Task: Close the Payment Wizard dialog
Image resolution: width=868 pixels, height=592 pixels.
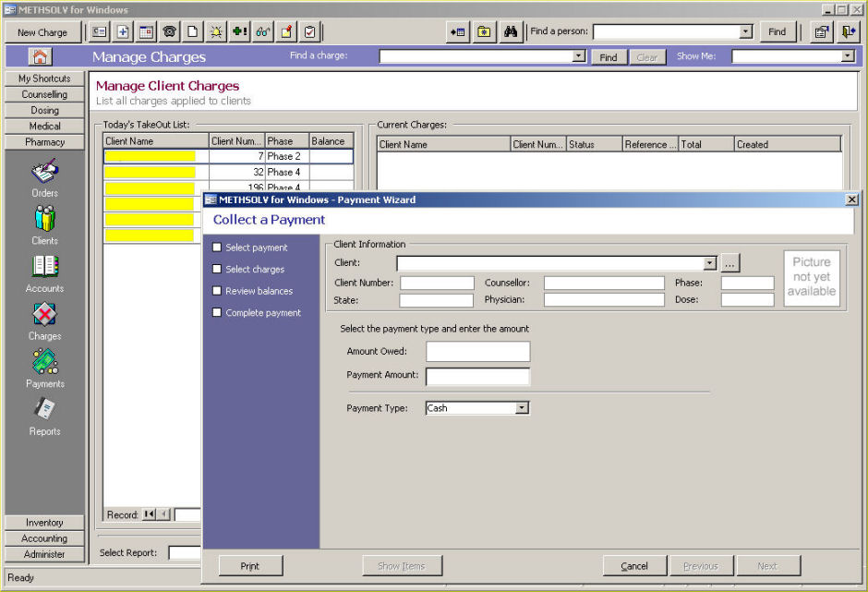Action: pyautogui.click(x=852, y=199)
